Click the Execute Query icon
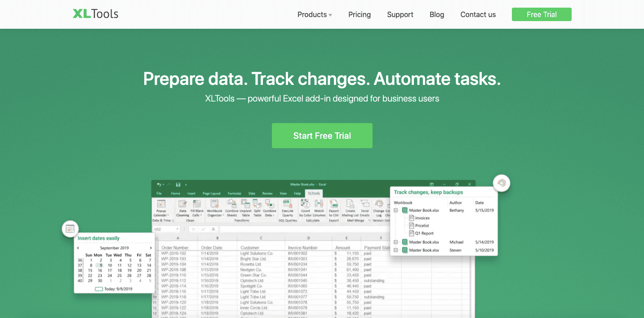This screenshot has width=644, height=318. [x=288, y=208]
